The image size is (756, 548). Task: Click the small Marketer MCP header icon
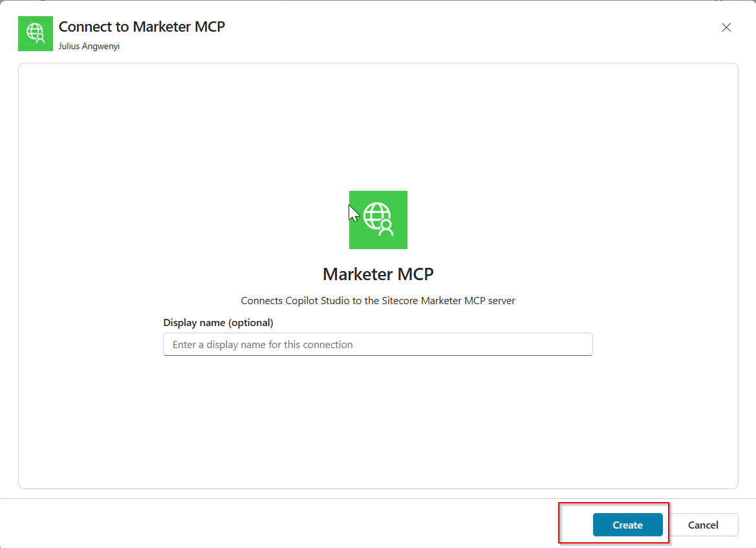coord(35,34)
